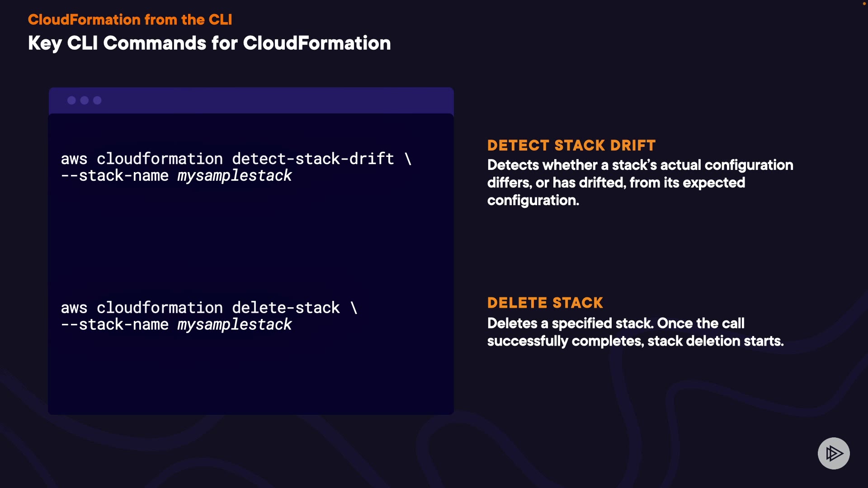This screenshot has width=868, height=488.
Task: Select the "DELETE STACK" orange heading
Action: point(545,303)
